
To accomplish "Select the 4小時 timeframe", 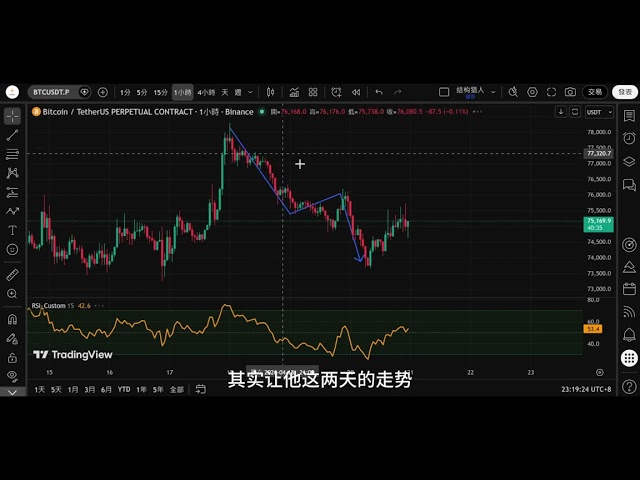I will (206, 92).
